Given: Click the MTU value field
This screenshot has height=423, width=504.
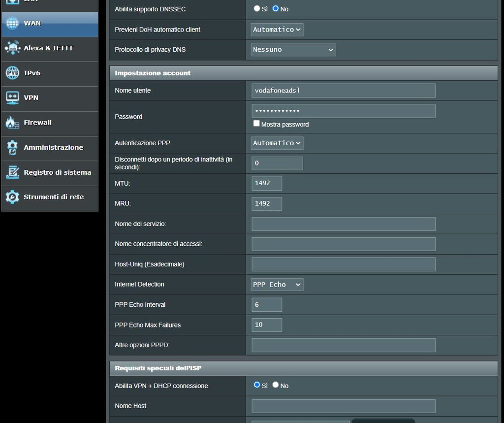Looking at the screenshot, I should (x=267, y=183).
